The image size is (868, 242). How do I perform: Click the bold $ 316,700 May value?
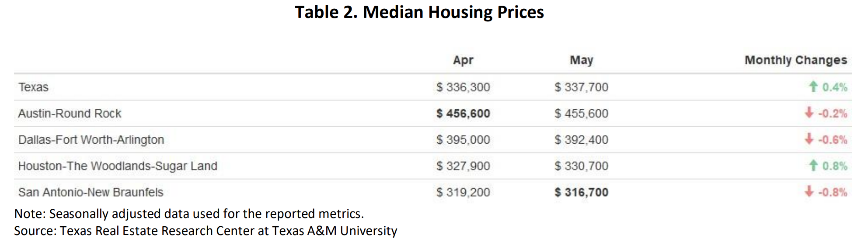coord(581,192)
